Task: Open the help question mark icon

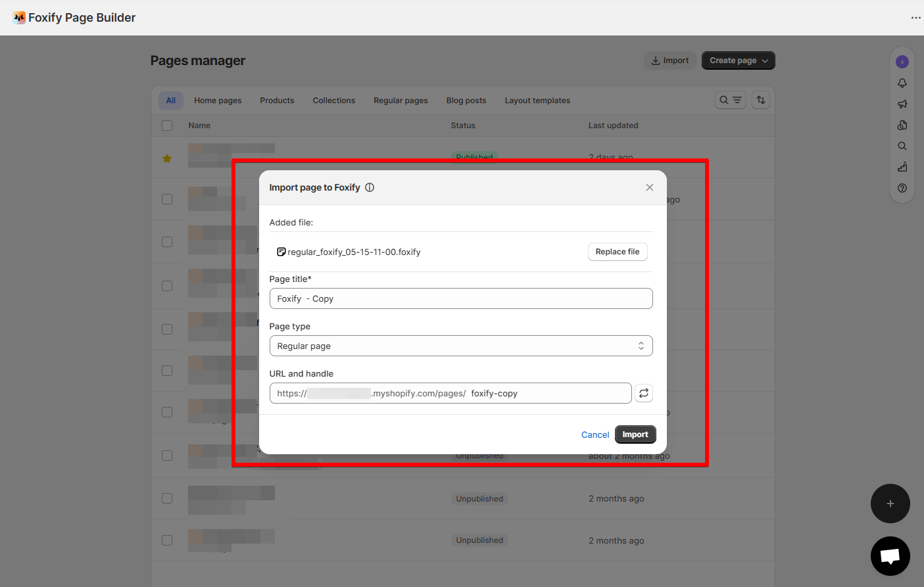Action: pyautogui.click(x=902, y=188)
